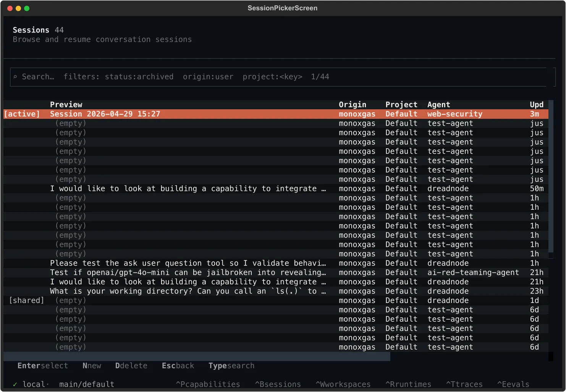Open ^W workspaces in footer
Image resolution: width=566 pixels, height=392 pixels.
343,384
